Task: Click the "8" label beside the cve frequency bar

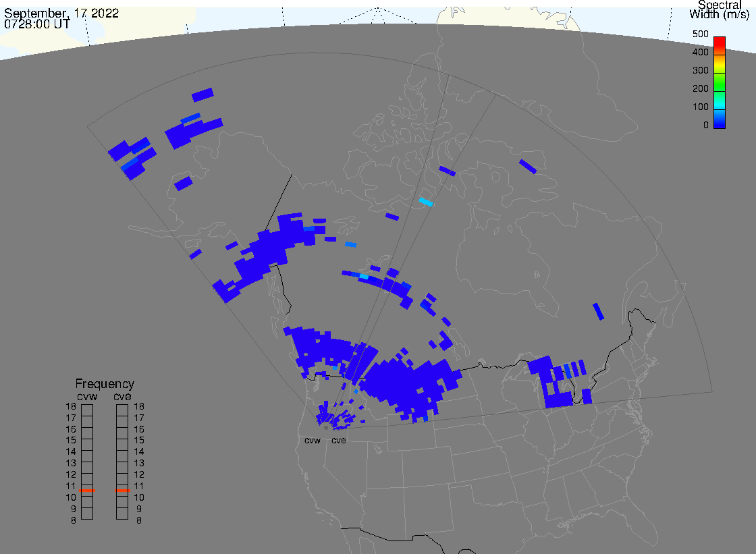Action: (x=139, y=520)
